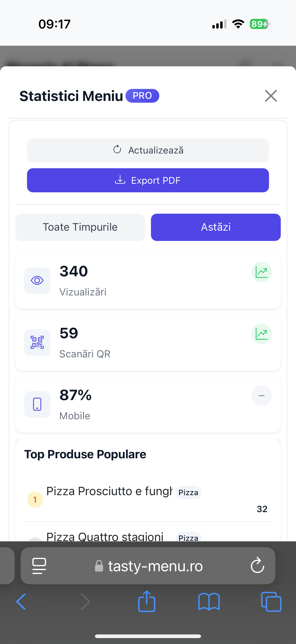The height and width of the screenshot is (644, 296).
Task: Close the Statistici Meniu dialog
Action: [x=271, y=96]
